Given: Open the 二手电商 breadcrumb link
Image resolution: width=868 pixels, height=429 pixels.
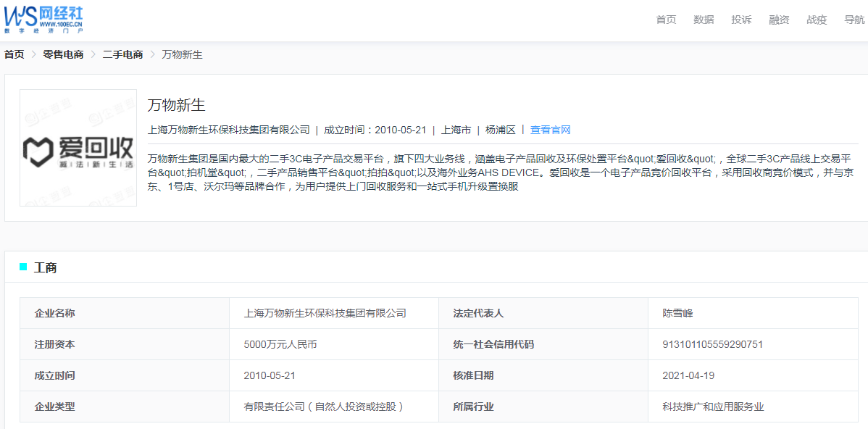Looking at the screenshot, I should (x=123, y=54).
